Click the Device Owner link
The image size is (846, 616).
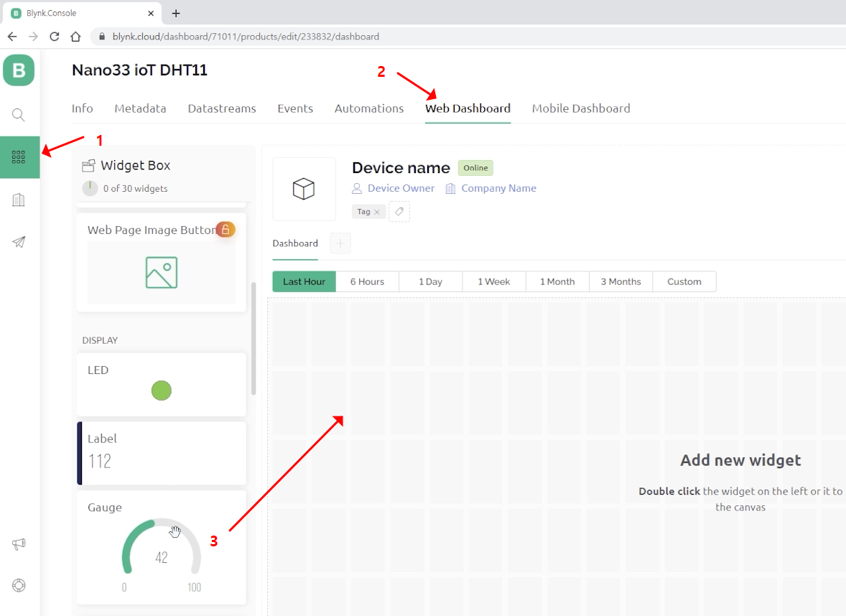click(x=401, y=188)
